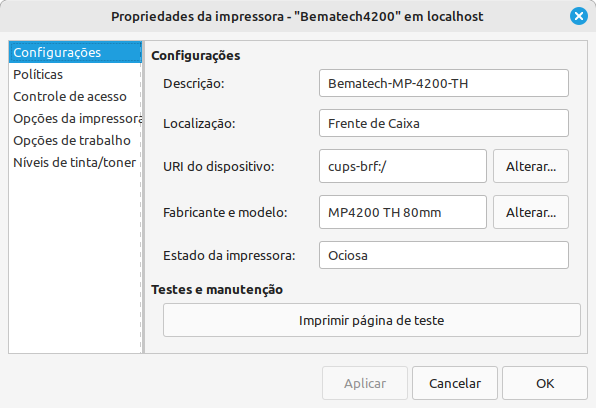Screen dimensions: 596x408
Task: Cancel the printer properties changes
Action: click(x=455, y=383)
